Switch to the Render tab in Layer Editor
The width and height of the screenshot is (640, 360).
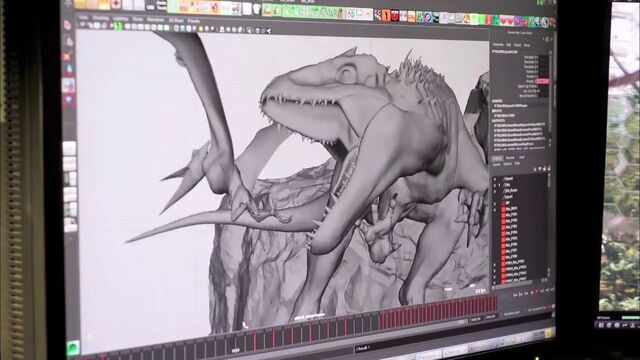click(x=510, y=158)
